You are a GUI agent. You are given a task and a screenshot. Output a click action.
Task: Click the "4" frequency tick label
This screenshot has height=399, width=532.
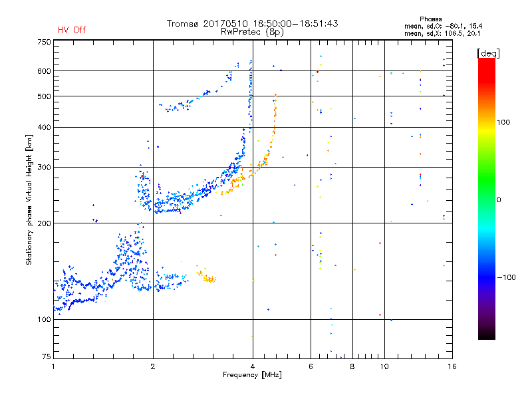(253, 366)
